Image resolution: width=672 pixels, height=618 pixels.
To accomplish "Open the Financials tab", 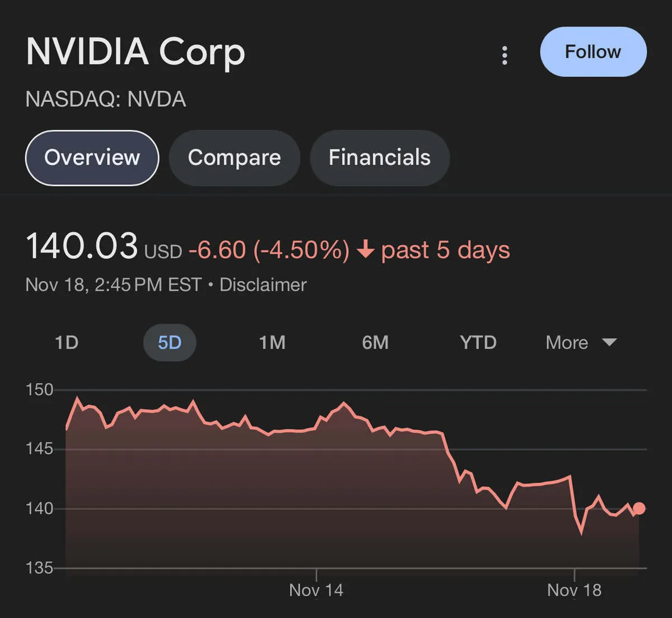I will pyautogui.click(x=379, y=157).
